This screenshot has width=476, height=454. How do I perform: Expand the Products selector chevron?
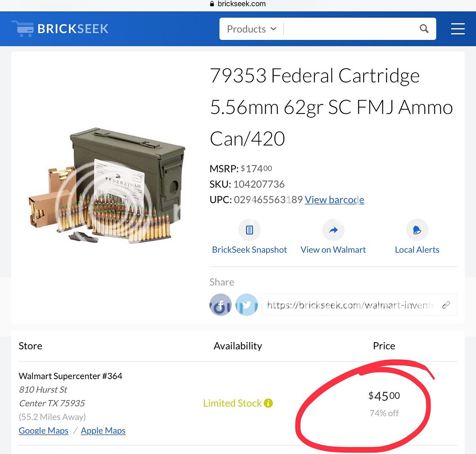coord(274,29)
